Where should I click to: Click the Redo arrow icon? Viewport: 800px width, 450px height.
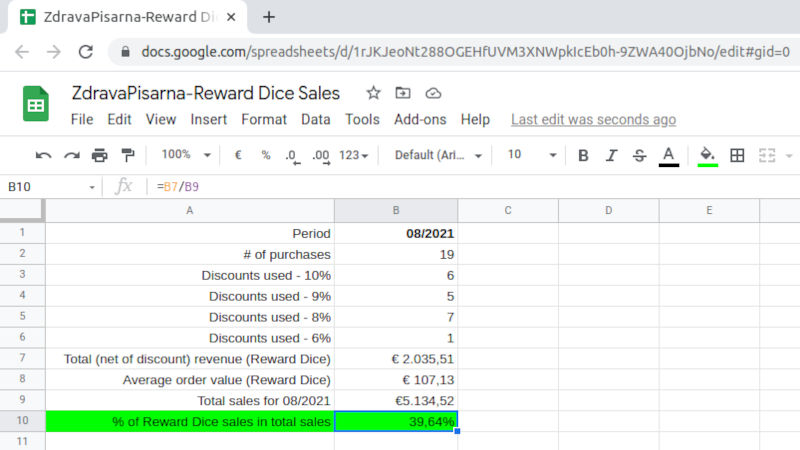tap(71, 155)
